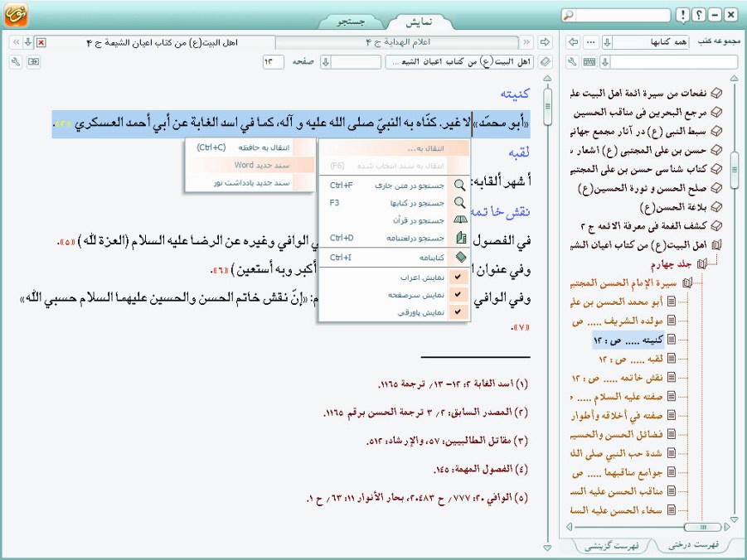Select 'انتقال به حافظه' in the submenu
The image size is (747, 560).
point(250,147)
